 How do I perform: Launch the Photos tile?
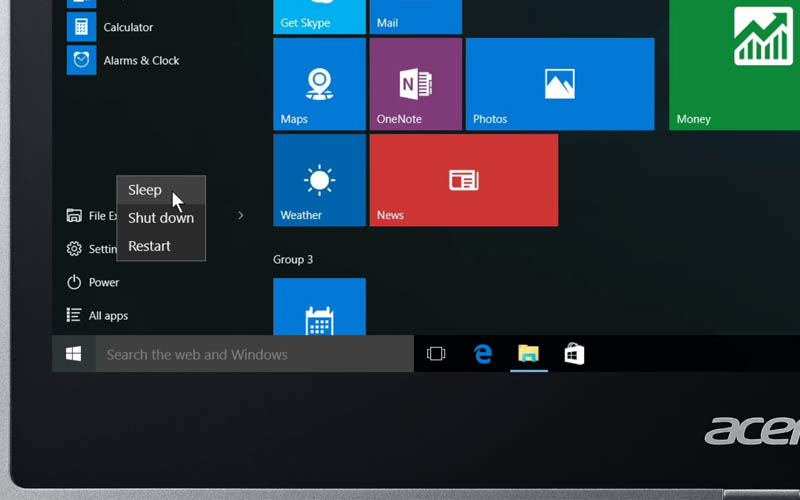(x=559, y=84)
